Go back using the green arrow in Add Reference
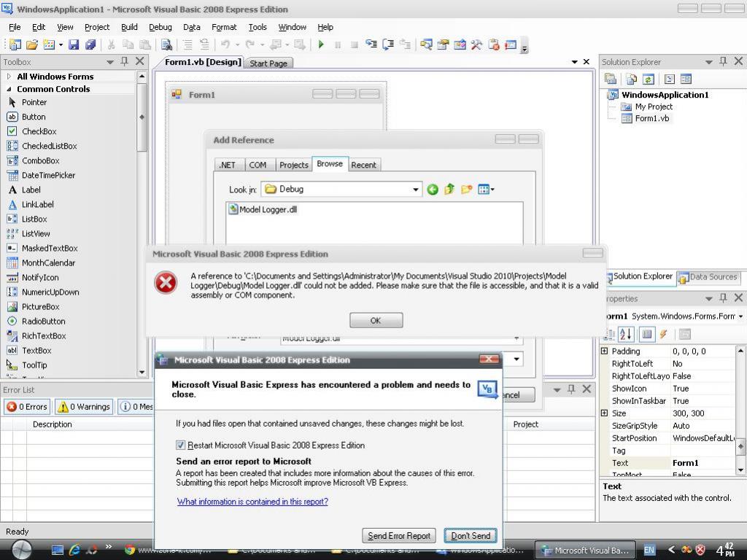This screenshot has height=560, width=747. coord(433,190)
